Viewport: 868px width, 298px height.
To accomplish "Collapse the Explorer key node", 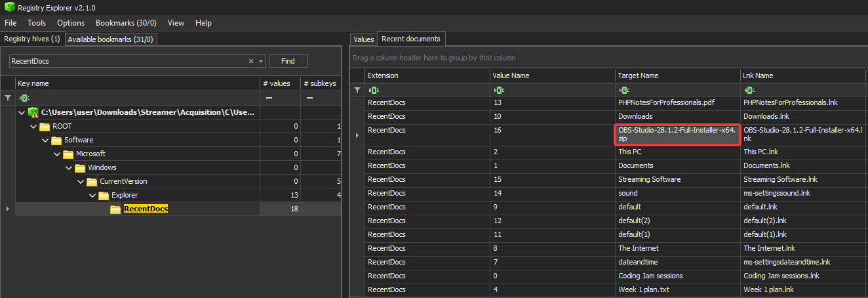I will tap(92, 196).
